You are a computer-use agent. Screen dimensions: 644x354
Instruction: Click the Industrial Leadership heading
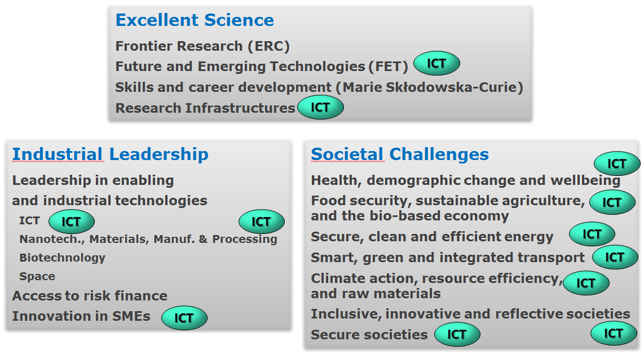pos(111,154)
